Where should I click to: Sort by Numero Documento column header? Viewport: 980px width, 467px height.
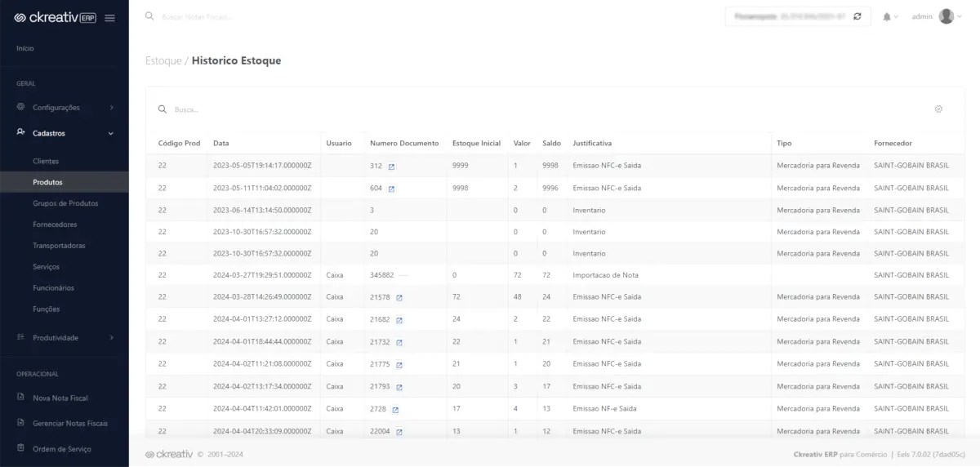pos(404,143)
